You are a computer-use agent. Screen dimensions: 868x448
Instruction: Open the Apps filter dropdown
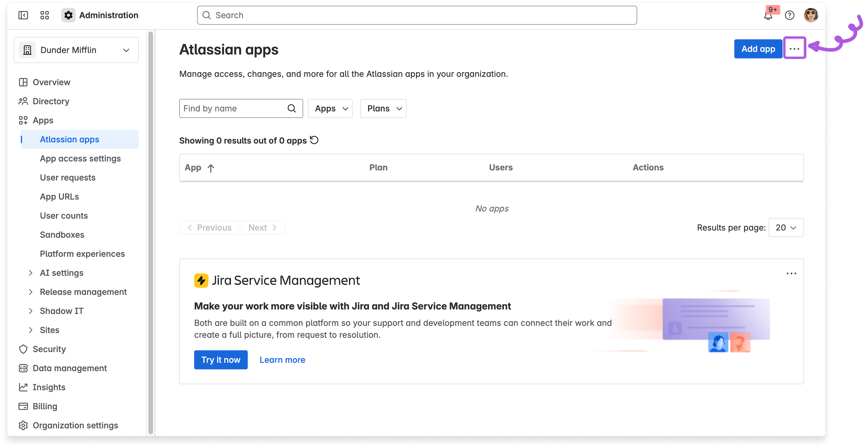point(330,108)
